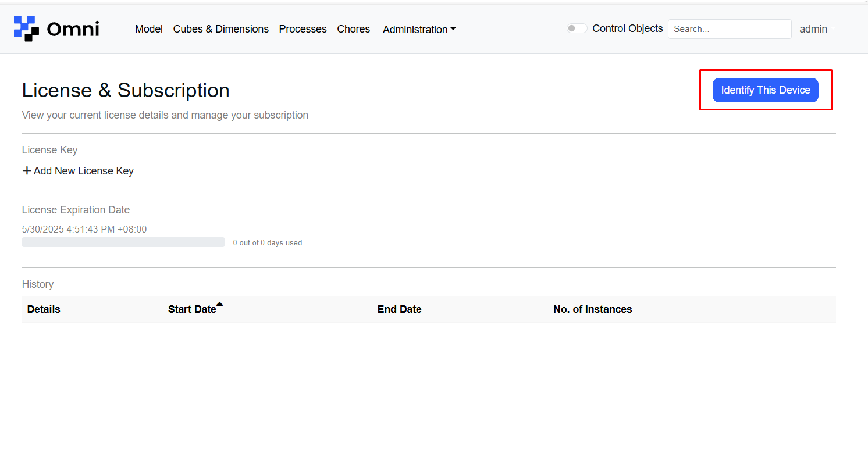Click Add New License Key
The width and height of the screenshot is (868, 468).
tap(78, 171)
